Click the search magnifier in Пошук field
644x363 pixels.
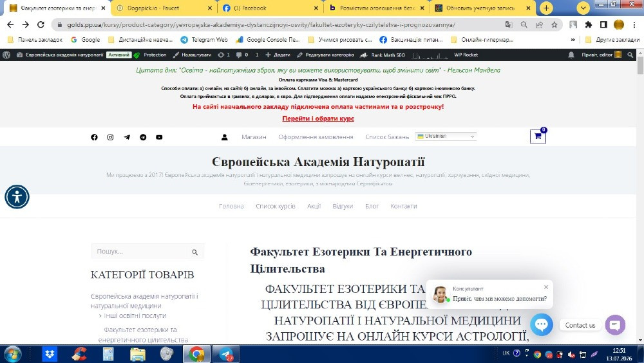[194, 252]
